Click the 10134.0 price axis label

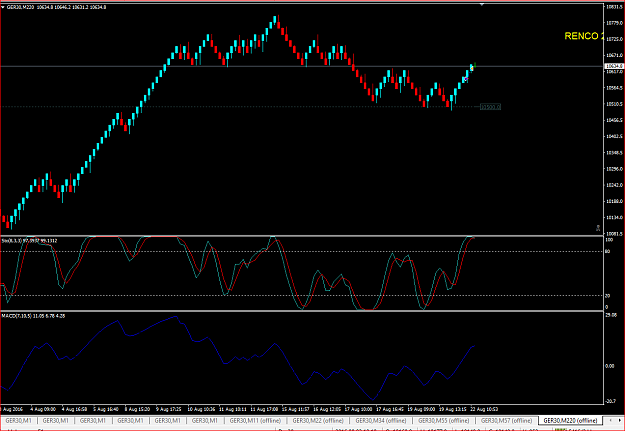pos(614,218)
